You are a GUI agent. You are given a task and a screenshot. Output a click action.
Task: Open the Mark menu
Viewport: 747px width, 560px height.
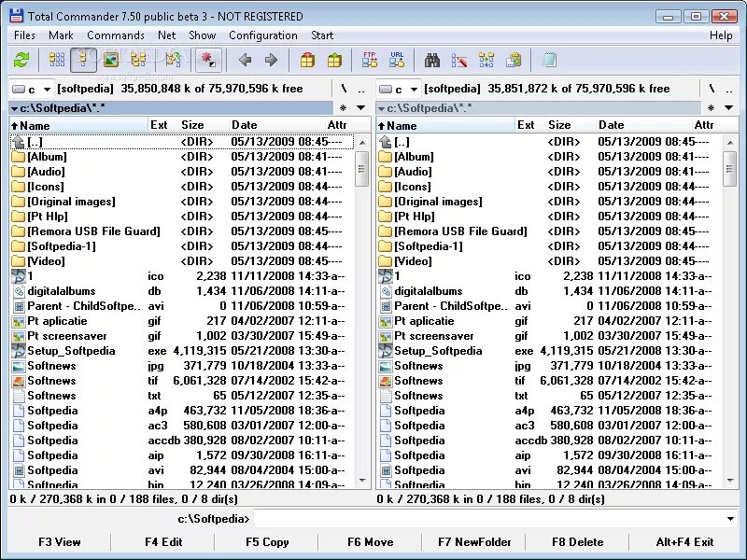61,35
